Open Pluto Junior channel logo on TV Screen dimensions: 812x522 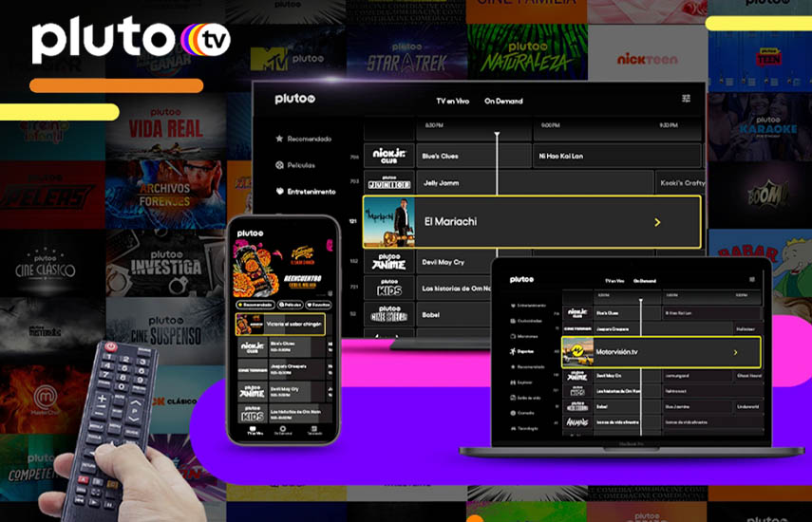click(x=389, y=182)
